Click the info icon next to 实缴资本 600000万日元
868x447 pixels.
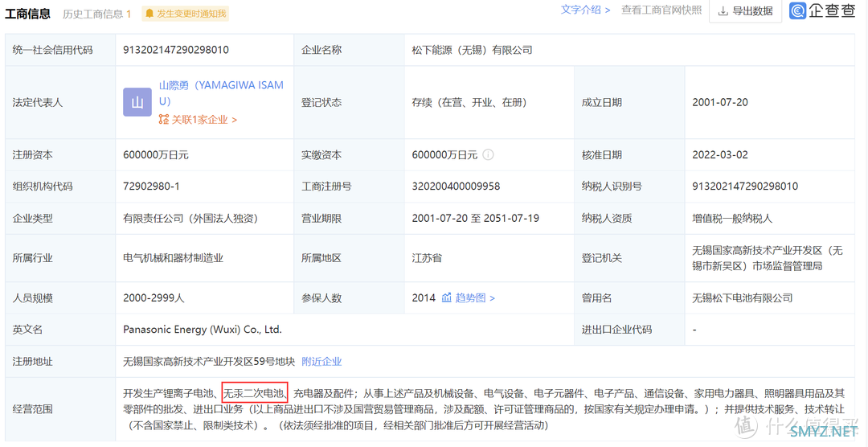click(488, 154)
